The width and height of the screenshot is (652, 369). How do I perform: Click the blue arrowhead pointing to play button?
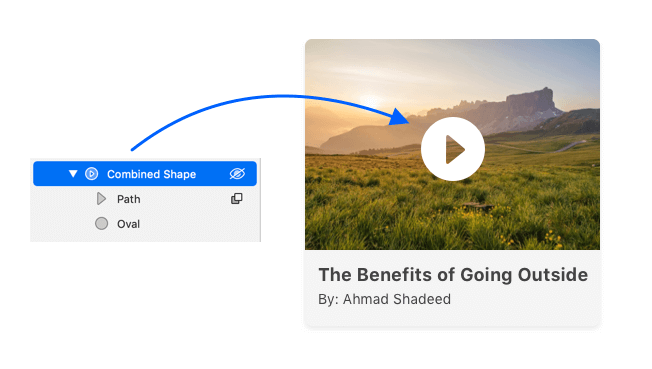point(400,117)
